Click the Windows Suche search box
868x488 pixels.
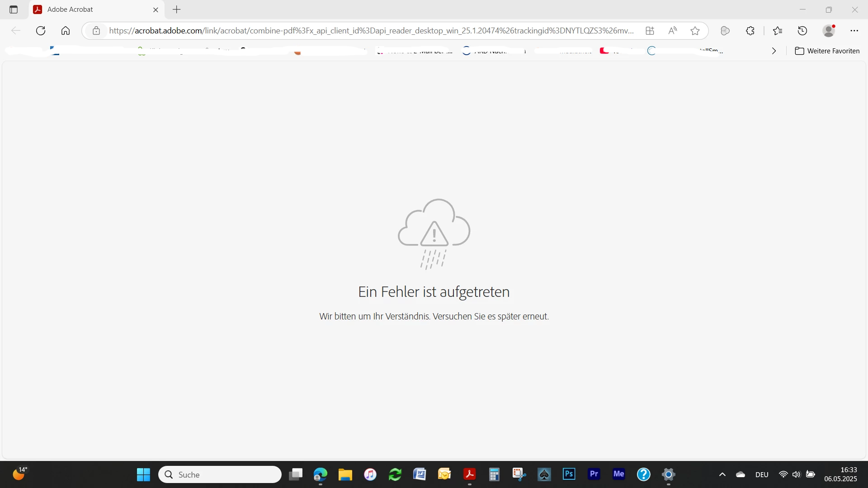pos(220,474)
